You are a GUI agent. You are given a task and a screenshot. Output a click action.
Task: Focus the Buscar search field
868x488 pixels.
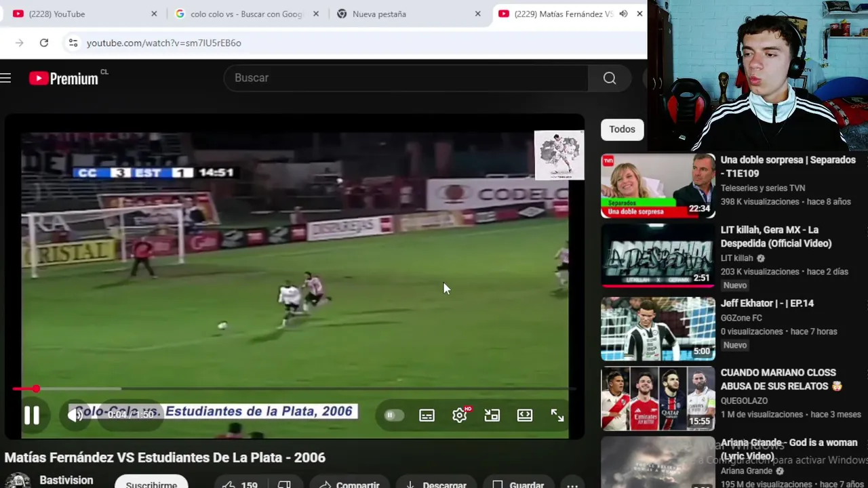point(406,78)
